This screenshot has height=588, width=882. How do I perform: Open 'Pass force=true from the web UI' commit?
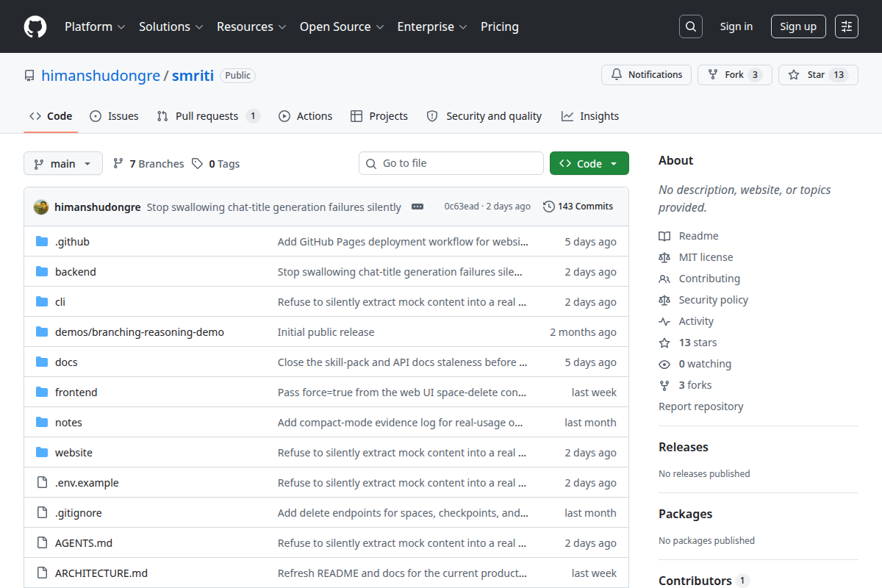click(x=402, y=392)
